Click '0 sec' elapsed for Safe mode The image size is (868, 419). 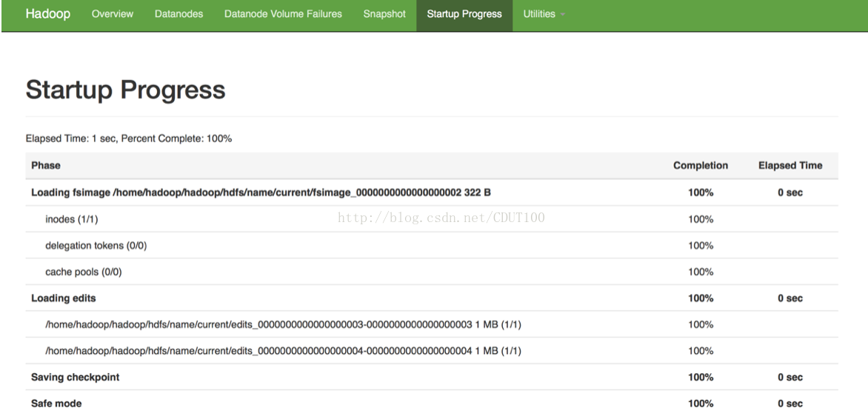[790, 403]
